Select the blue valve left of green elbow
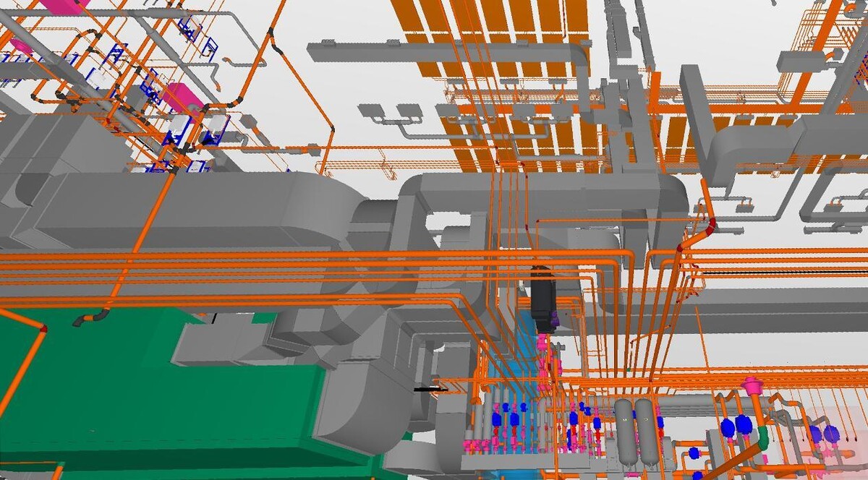868x480 pixels. [744, 423]
